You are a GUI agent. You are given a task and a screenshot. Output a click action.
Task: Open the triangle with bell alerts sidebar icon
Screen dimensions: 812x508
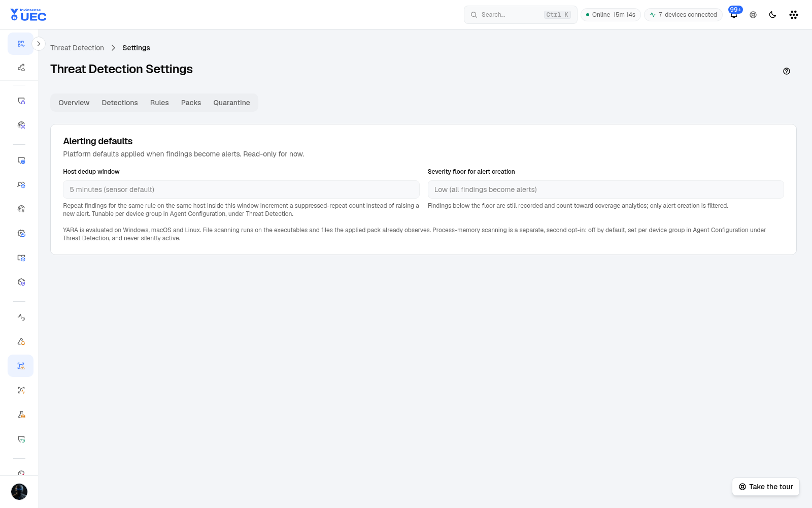[21, 341]
